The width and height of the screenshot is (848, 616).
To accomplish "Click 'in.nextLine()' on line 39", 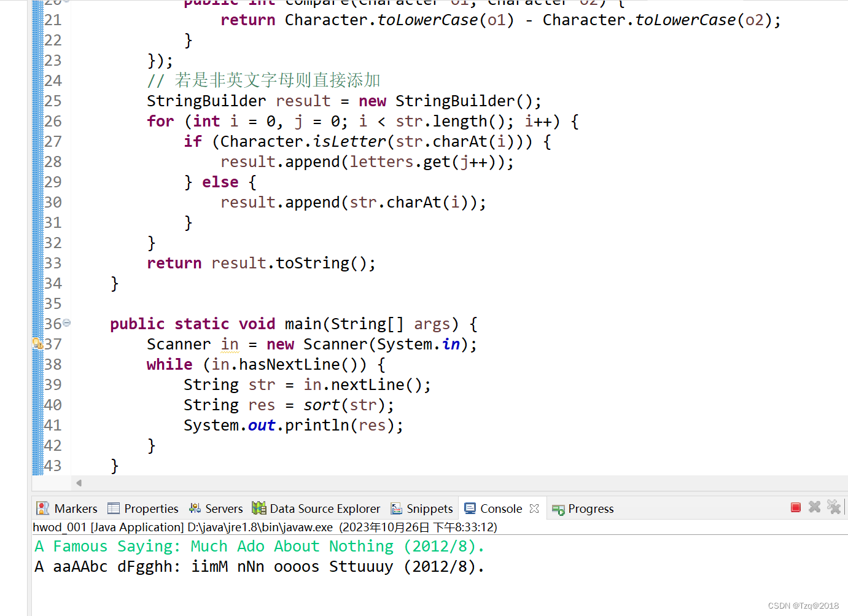I will tap(363, 384).
